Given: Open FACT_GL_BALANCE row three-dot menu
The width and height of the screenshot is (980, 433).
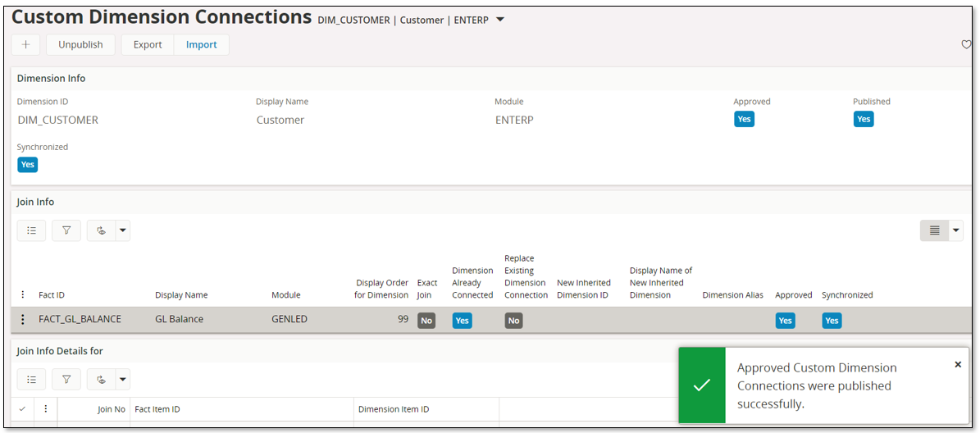Looking at the screenshot, I should (23, 320).
